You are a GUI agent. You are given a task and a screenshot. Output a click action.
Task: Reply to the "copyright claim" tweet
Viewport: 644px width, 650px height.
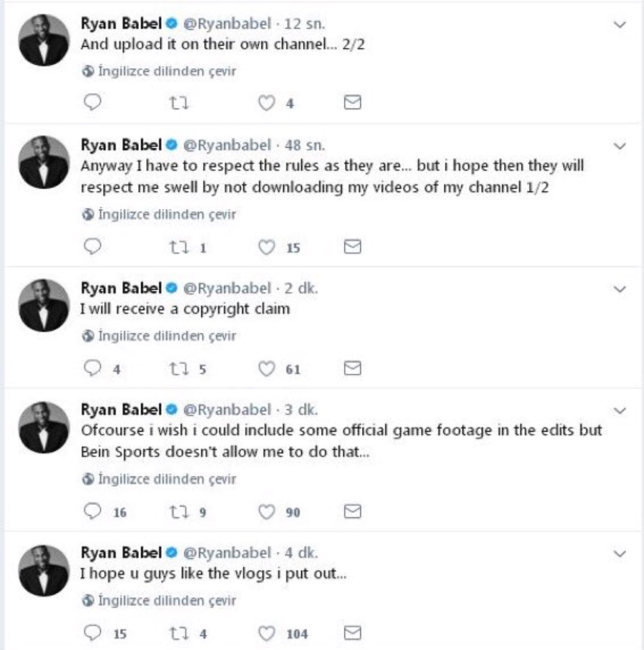[92, 369]
